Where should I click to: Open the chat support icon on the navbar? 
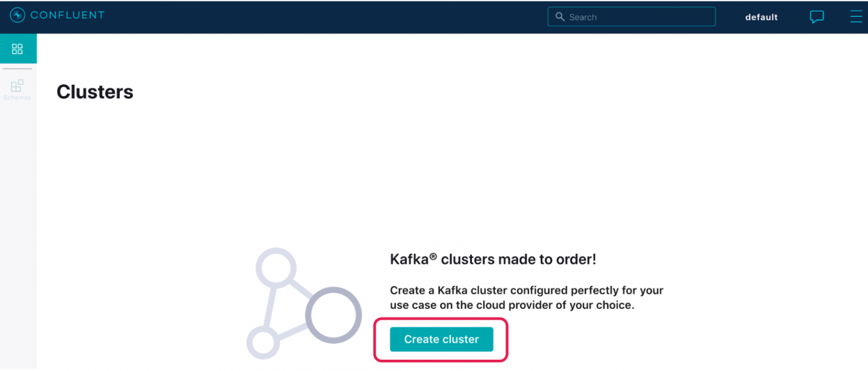click(817, 17)
